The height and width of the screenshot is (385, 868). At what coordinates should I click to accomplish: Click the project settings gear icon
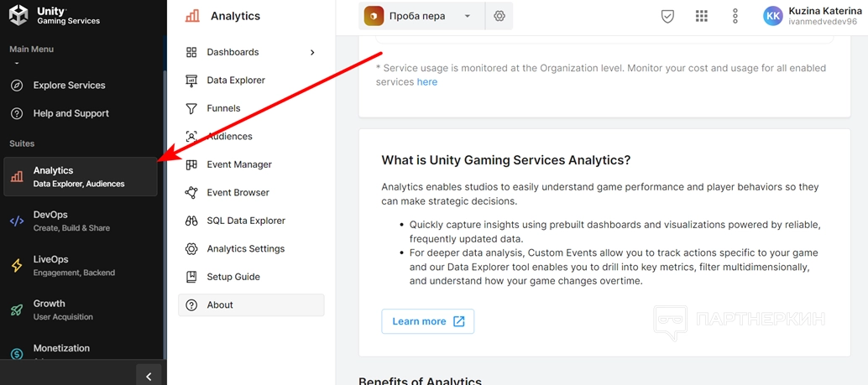[x=499, y=16]
